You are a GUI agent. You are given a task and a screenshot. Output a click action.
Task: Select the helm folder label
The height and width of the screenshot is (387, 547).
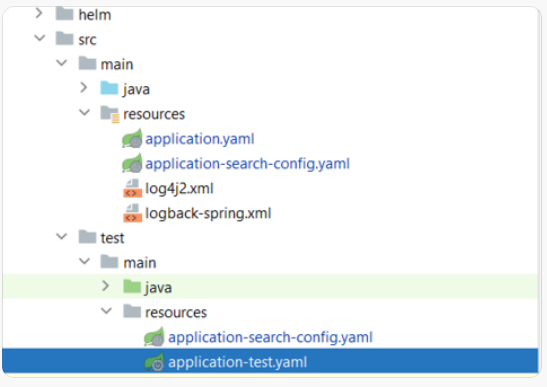pos(95,15)
